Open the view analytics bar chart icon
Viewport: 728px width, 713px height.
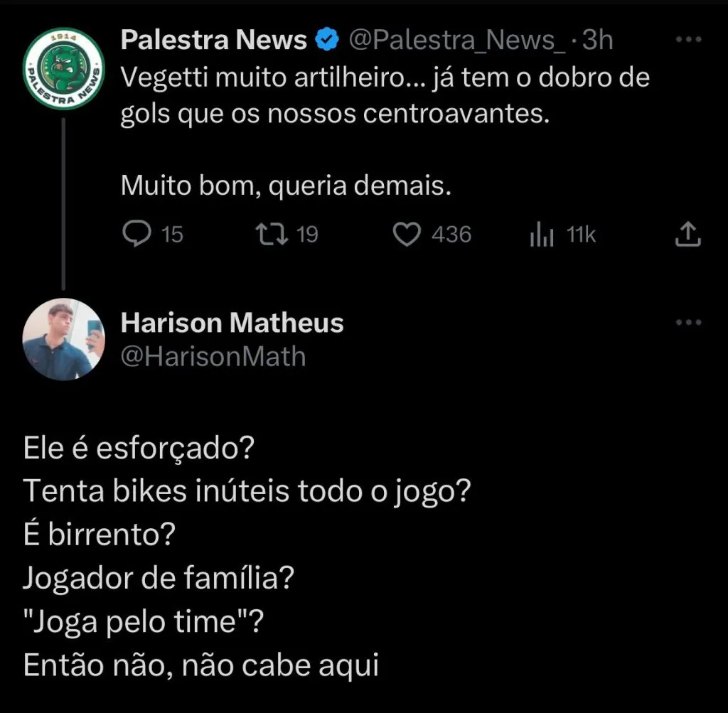(542, 235)
